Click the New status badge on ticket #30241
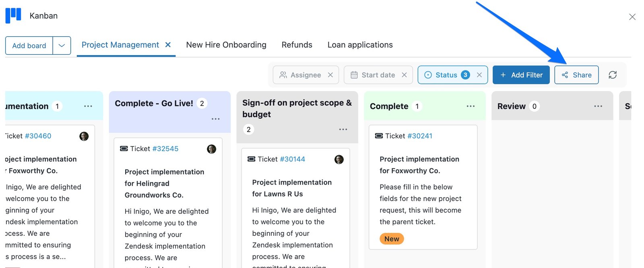This screenshot has height=268, width=644. click(x=392, y=239)
